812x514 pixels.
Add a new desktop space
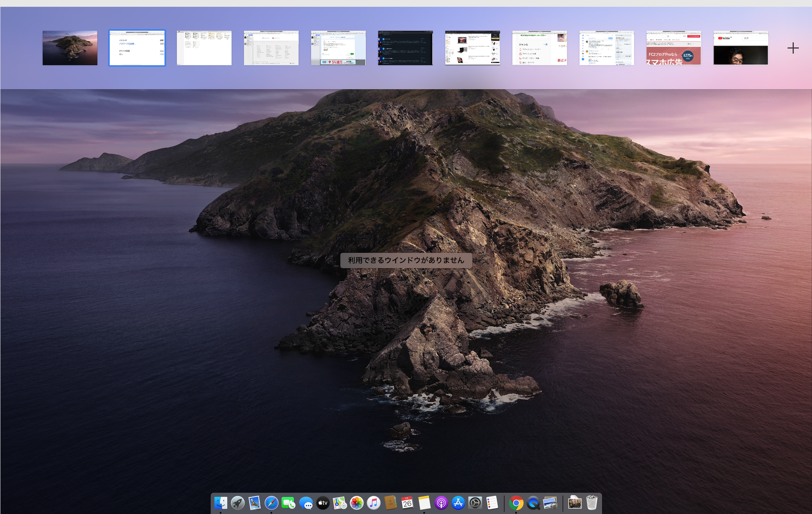(793, 48)
